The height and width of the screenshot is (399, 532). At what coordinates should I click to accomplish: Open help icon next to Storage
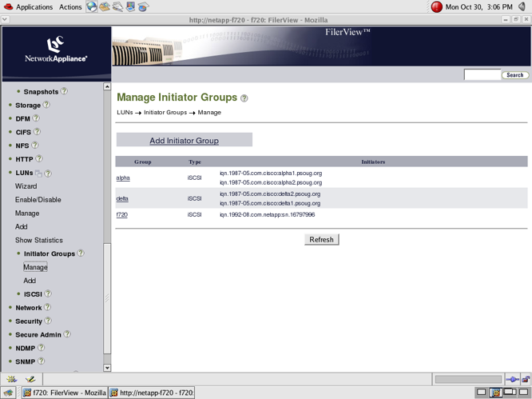(x=46, y=105)
